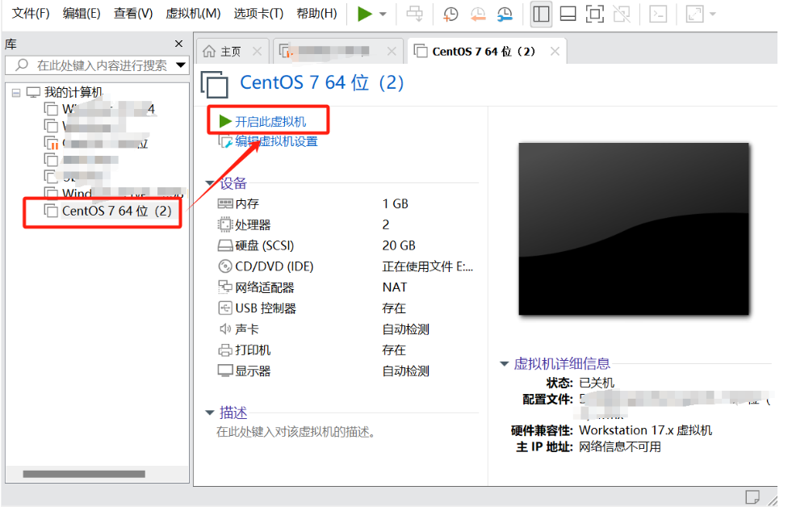
Task: Close the 库 library panel
Action: [x=178, y=44]
